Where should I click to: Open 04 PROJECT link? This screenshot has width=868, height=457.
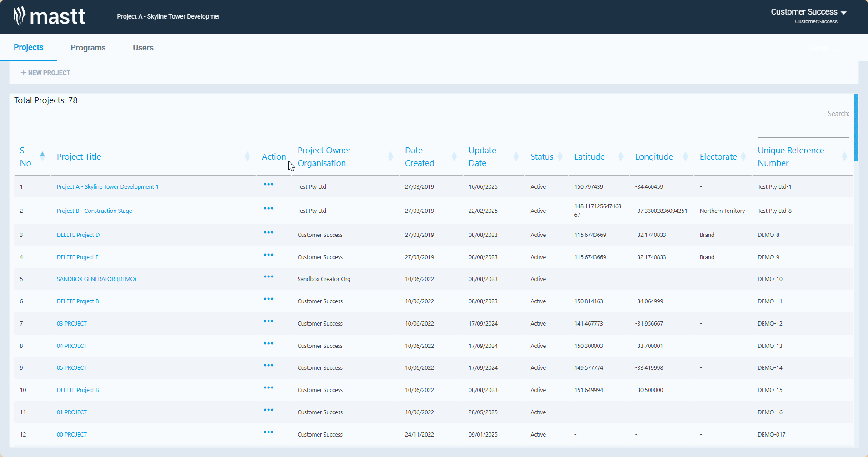(x=72, y=346)
